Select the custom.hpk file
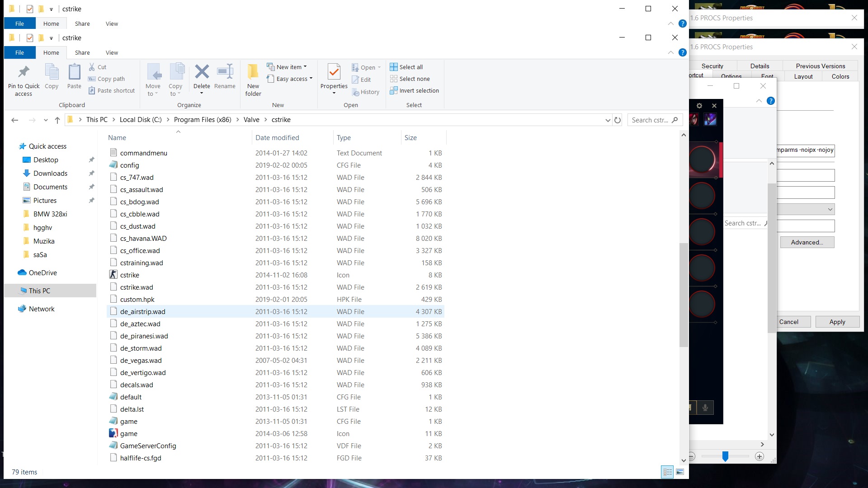868x488 pixels. pyautogui.click(x=275, y=299)
